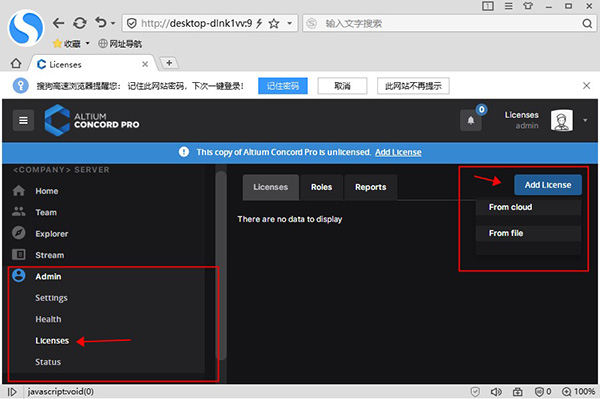Click the browser sidebar toggle icon
600x399 pixels.
(488, 6)
